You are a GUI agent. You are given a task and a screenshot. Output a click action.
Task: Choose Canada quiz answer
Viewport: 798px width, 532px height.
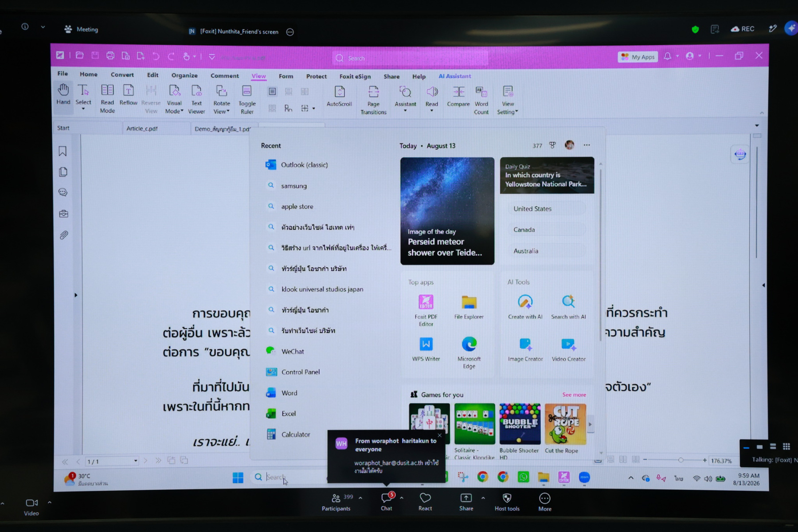click(x=547, y=230)
